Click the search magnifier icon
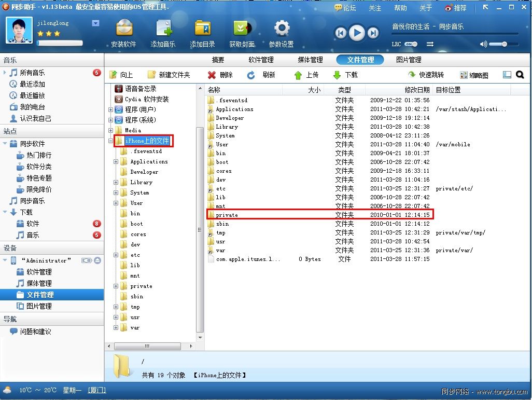Viewport: 532px width, 400px height. 520,75
